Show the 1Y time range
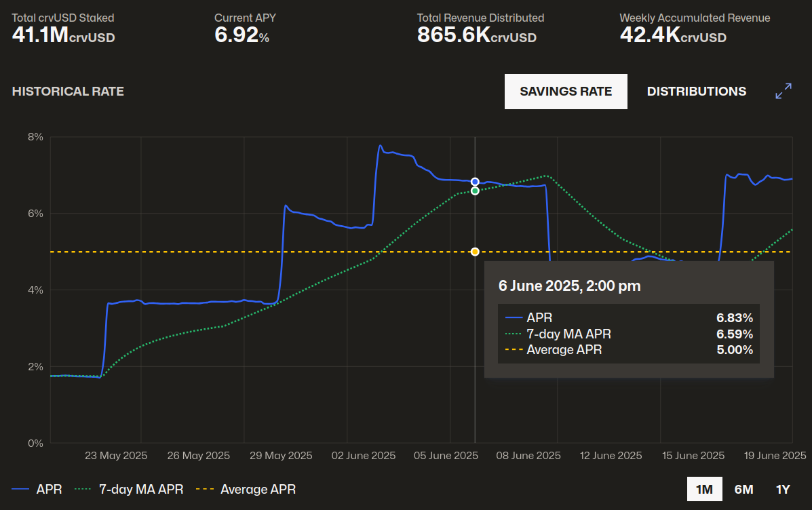The image size is (812, 510). [783, 489]
